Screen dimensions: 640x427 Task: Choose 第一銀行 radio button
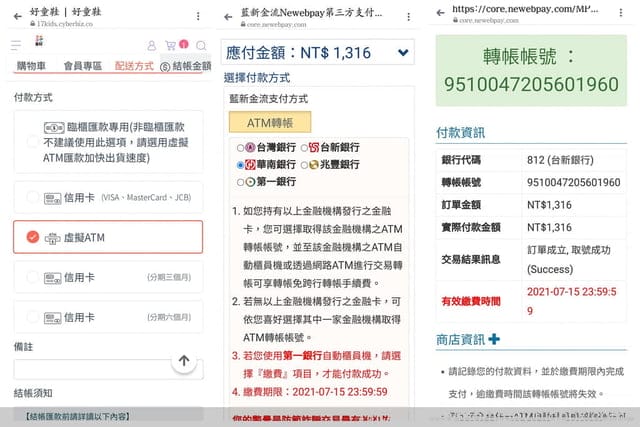(240, 182)
